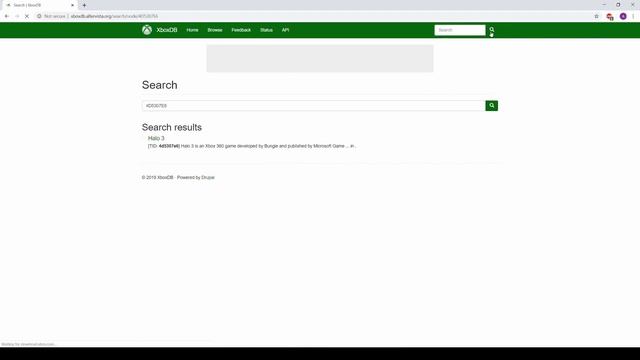640x360 pixels.
Task: Click the XboxDB logo icon
Action: (147, 30)
